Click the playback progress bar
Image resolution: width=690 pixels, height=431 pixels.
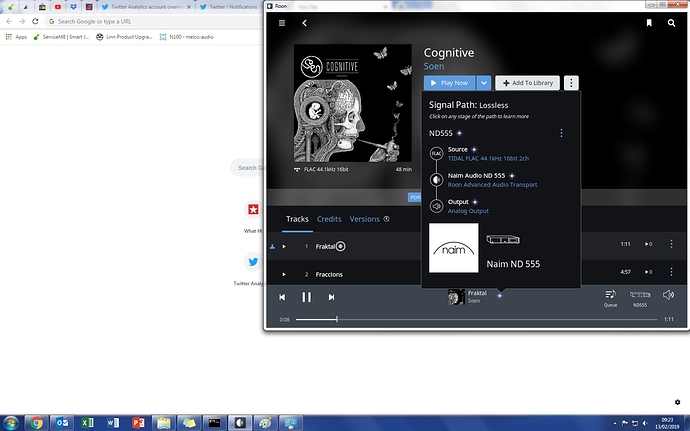[x=477, y=319]
